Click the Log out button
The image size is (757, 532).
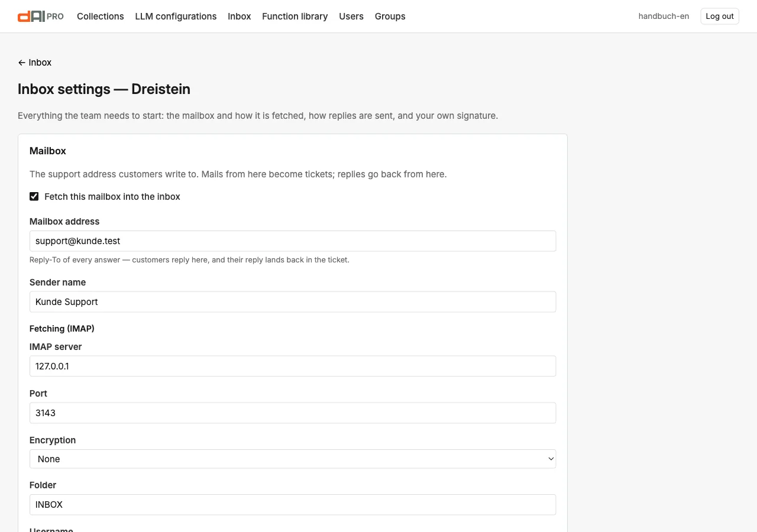[x=720, y=17]
